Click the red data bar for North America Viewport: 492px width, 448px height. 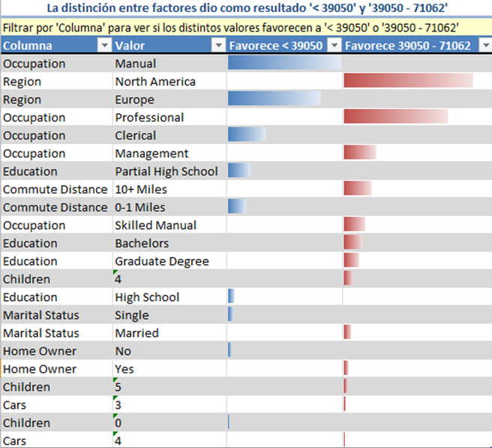(x=408, y=82)
